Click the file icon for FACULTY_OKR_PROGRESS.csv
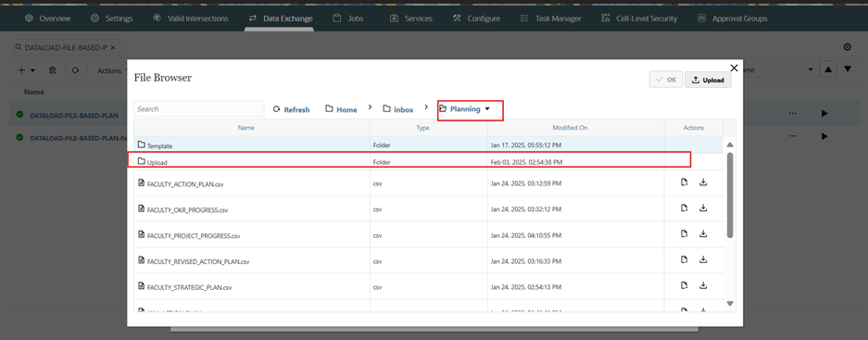 [x=685, y=208]
